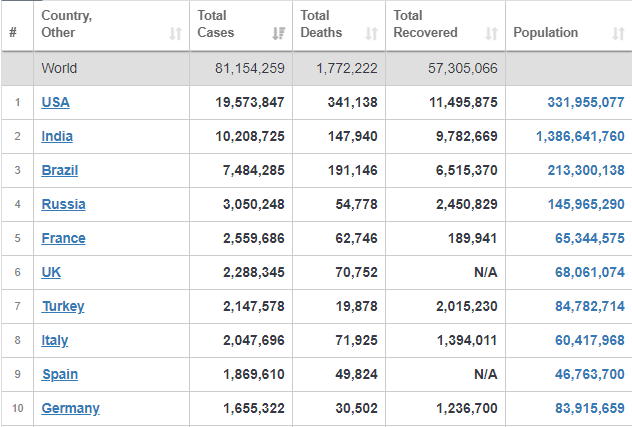Select Russia total cases 3,050,248
Screen dimensions: 632x427
[254, 204]
